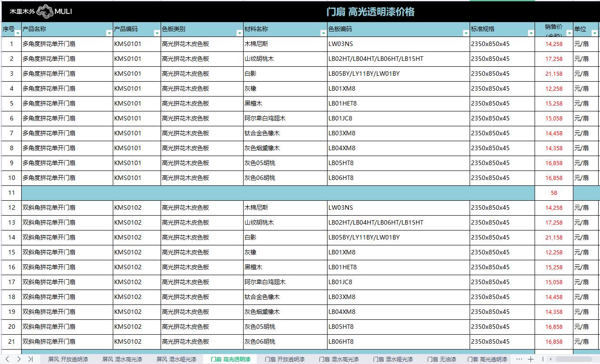Select row 3 price 21,158
This screenshot has width=600, height=364.
[x=554, y=74]
